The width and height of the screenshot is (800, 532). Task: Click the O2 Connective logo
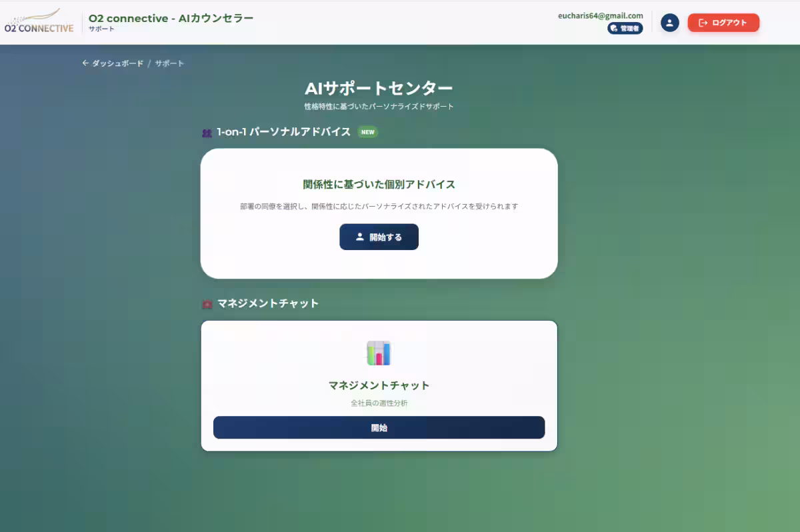[x=38, y=22]
